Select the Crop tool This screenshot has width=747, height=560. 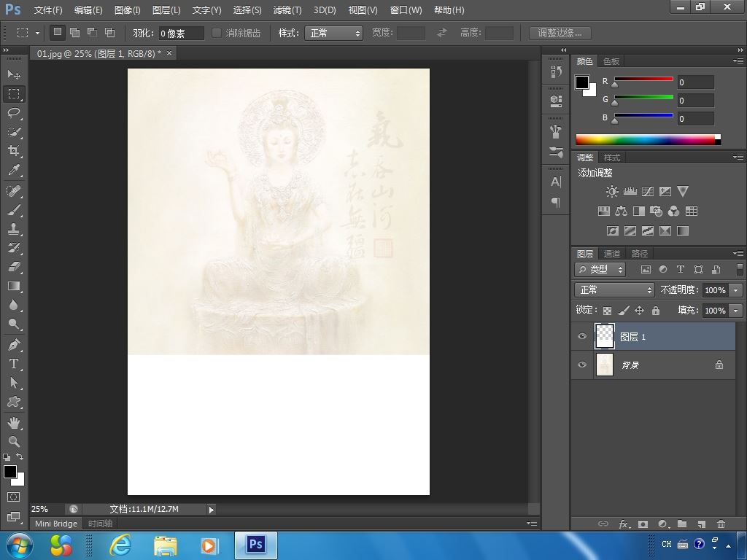pos(14,151)
